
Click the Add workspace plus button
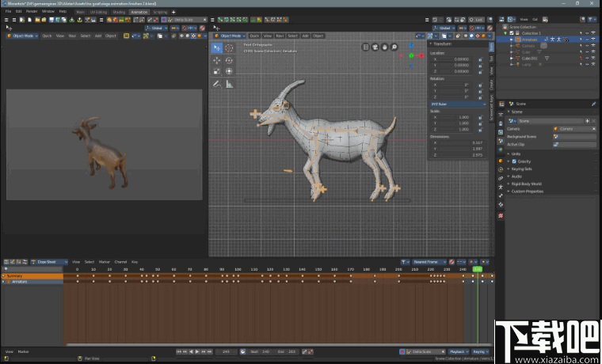coord(173,12)
